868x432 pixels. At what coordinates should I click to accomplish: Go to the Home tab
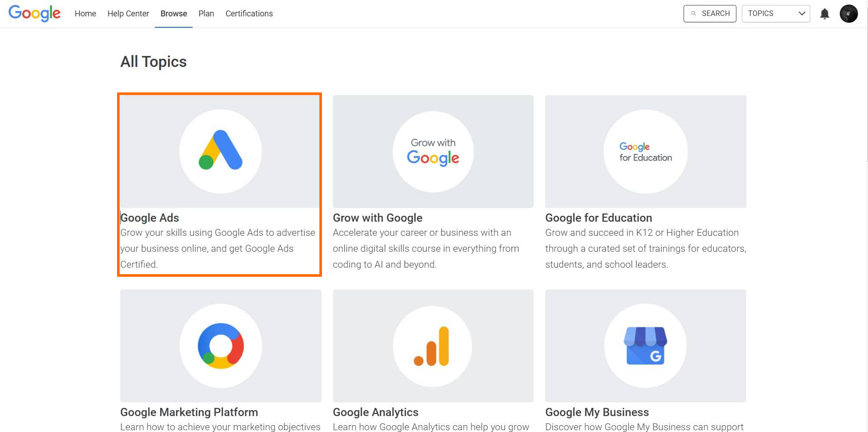pos(85,14)
